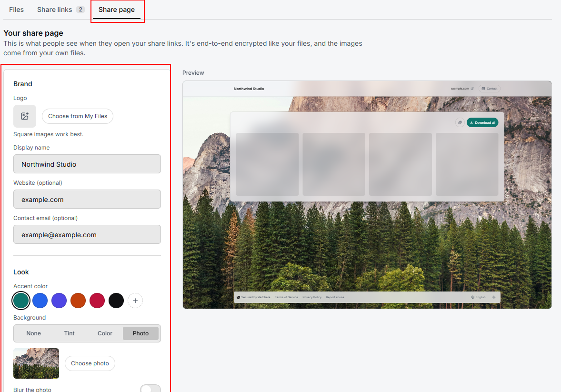Click the Choose photo button

coord(90,363)
